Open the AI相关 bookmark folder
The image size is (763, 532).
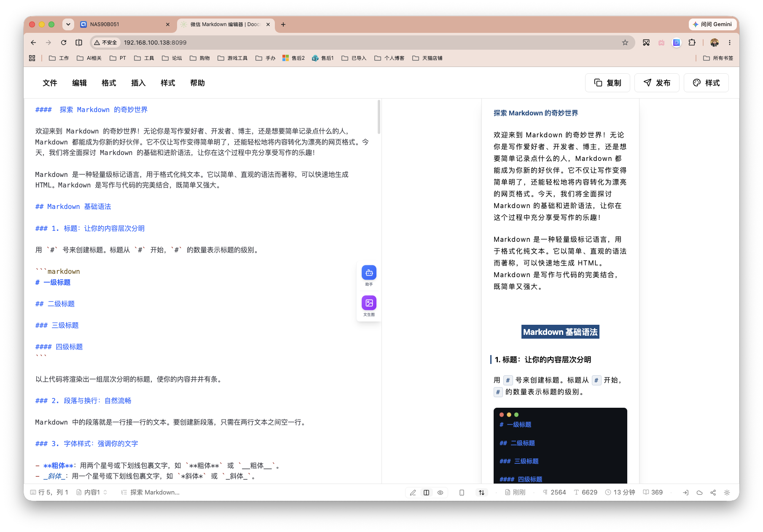click(x=89, y=58)
